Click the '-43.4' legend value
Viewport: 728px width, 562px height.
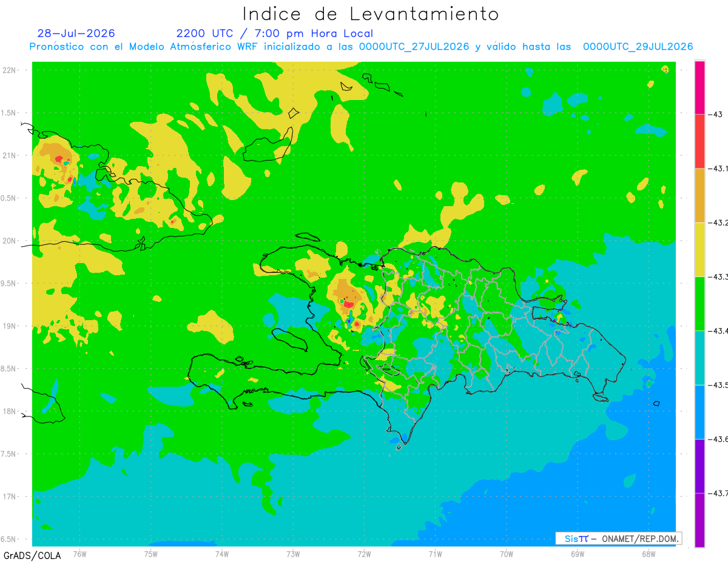click(x=719, y=330)
